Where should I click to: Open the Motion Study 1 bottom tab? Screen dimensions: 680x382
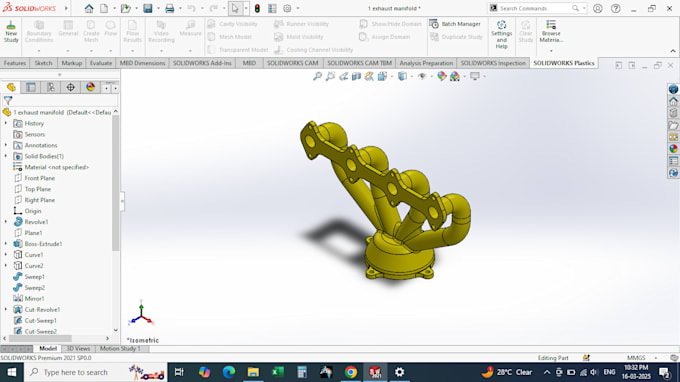(x=120, y=349)
